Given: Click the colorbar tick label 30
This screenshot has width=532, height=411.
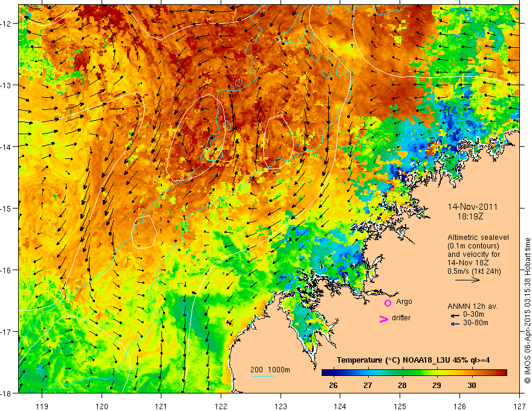Looking at the screenshot, I should coord(472,385).
